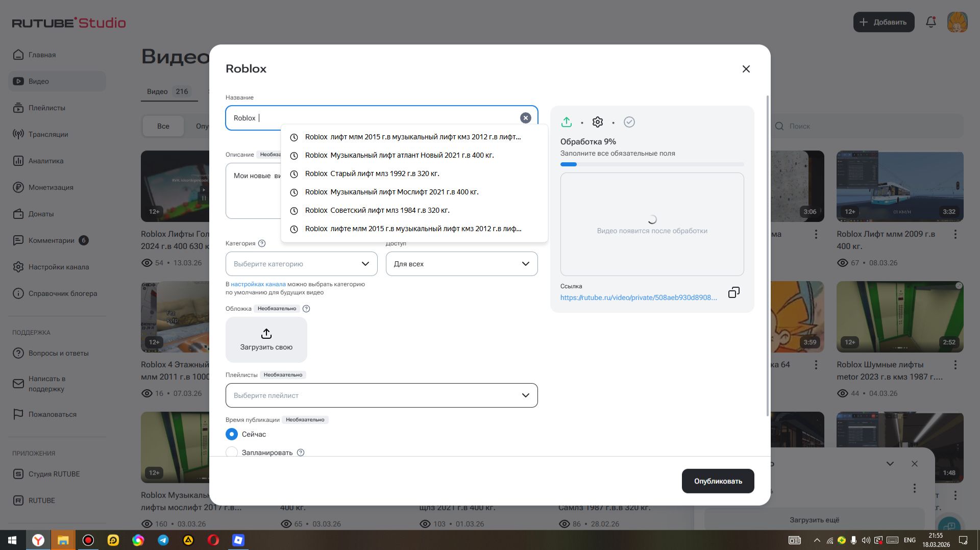Click the help icon next to Обложка
Viewport: 980px width, 550px height.
point(306,309)
